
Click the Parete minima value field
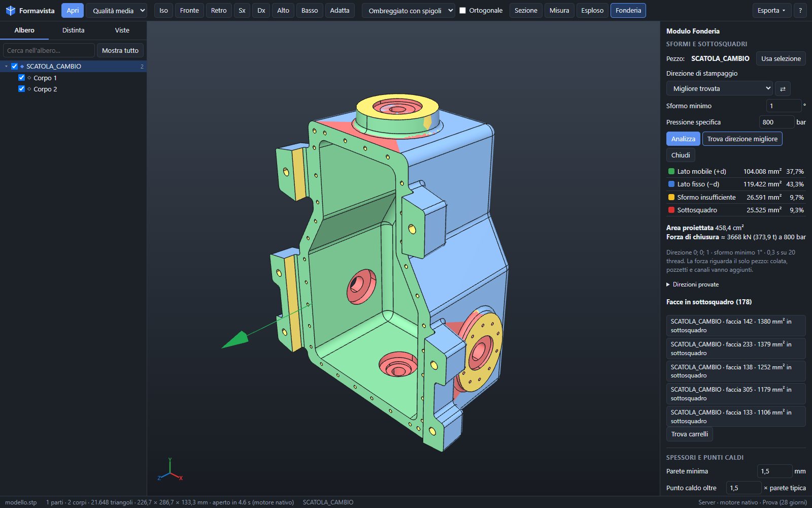coord(774,471)
